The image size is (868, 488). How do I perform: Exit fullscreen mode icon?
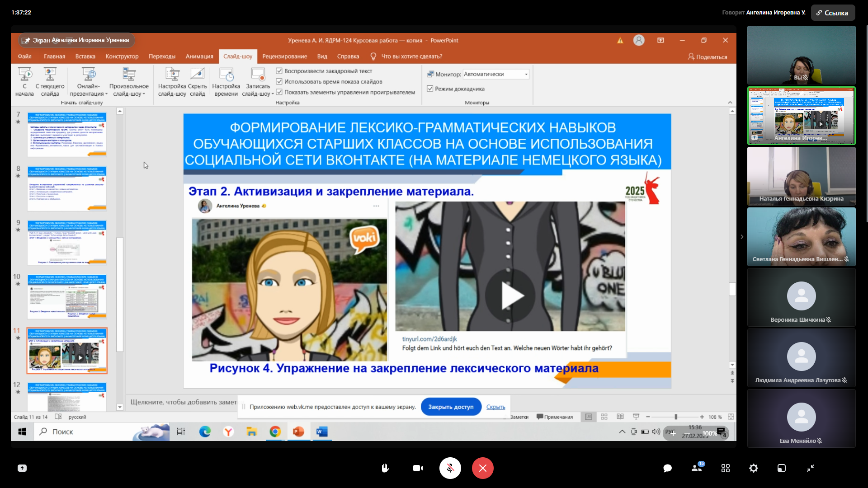click(x=810, y=468)
